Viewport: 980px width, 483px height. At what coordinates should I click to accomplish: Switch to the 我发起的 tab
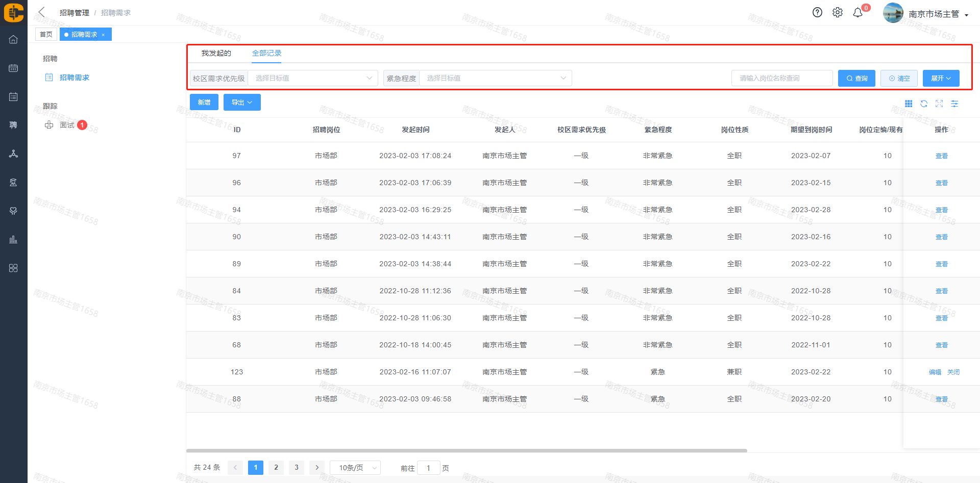click(x=216, y=54)
